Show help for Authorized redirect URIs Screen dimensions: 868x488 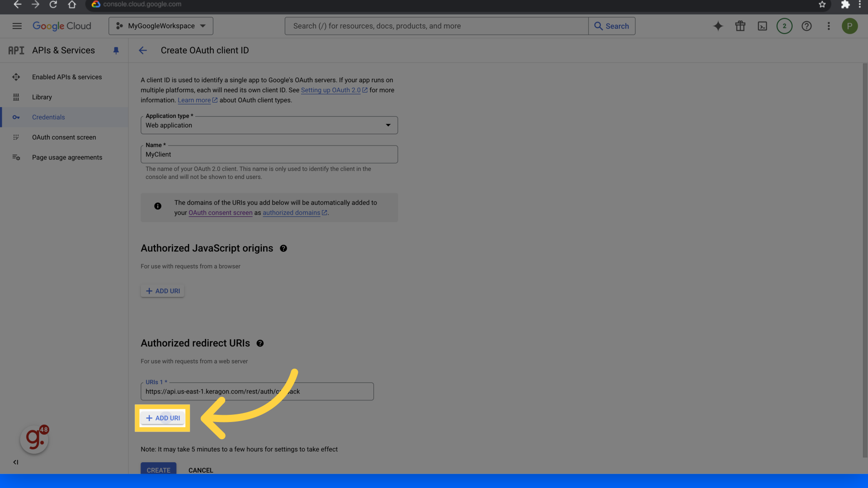(260, 343)
